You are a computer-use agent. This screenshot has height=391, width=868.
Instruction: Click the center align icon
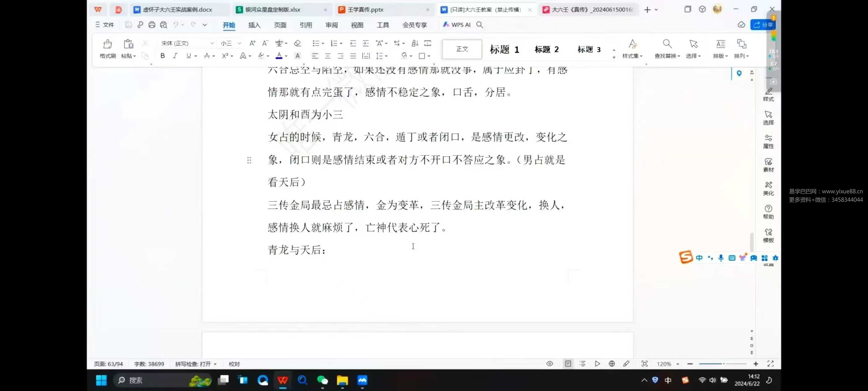(328, 56)
